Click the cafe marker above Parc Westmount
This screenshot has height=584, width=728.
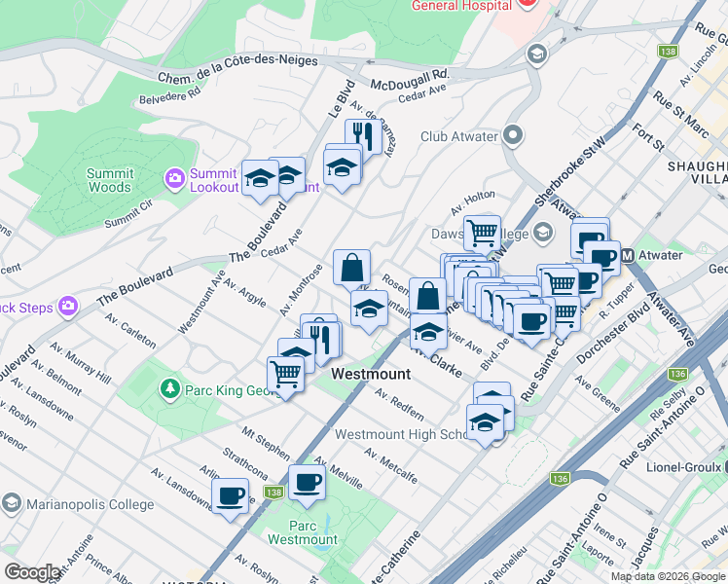coord(307,484)
